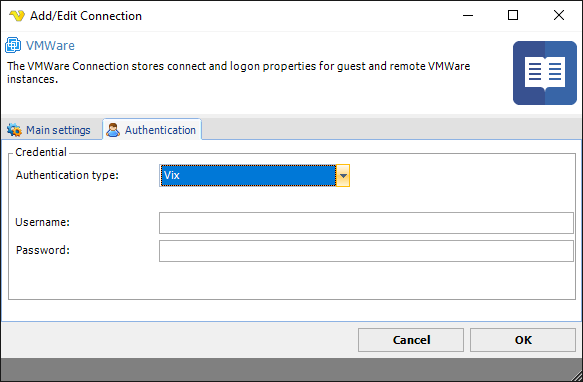Confirm with the OK button
Viewport: 583px width, 382px height.
point(523,340)
